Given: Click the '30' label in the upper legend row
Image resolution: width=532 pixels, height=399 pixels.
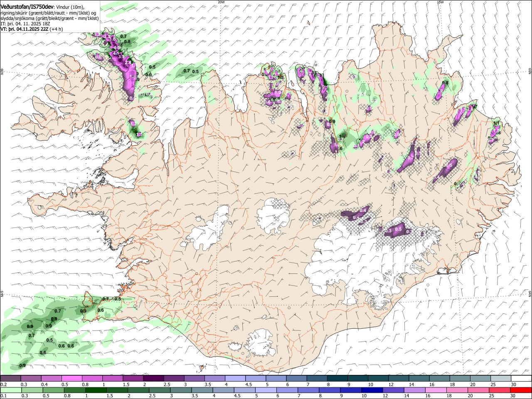Looking at the screenshot, I should (x=514, y=384).
